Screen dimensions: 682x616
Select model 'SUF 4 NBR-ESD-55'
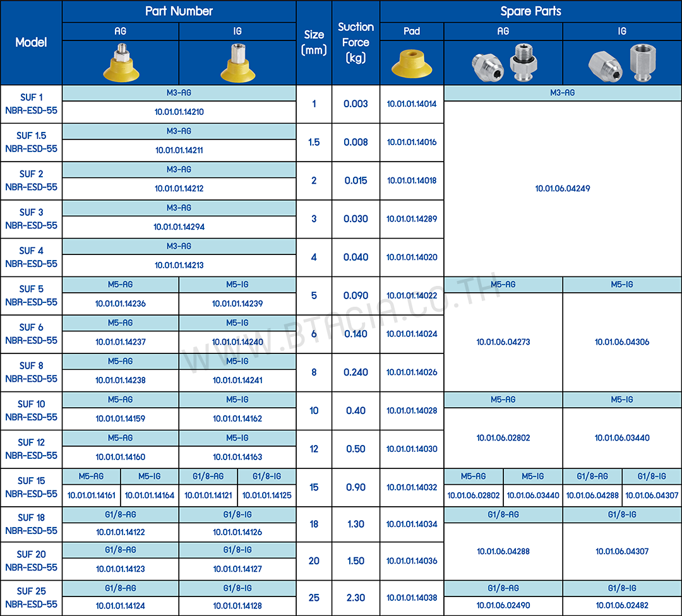32,257
